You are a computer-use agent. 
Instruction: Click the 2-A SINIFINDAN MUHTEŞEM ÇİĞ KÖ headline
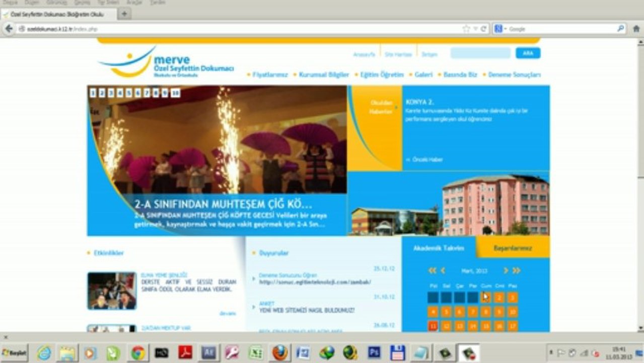tap(223, 205)
